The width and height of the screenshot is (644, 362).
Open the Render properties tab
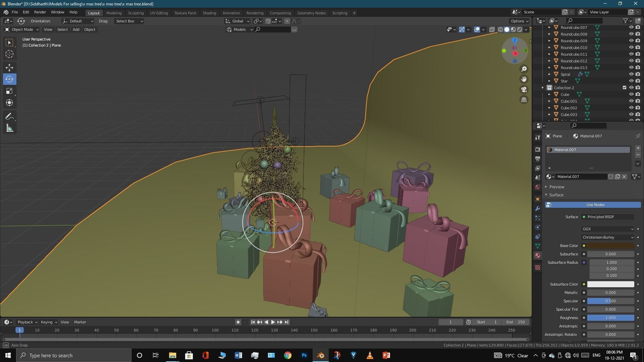[538, 149]
